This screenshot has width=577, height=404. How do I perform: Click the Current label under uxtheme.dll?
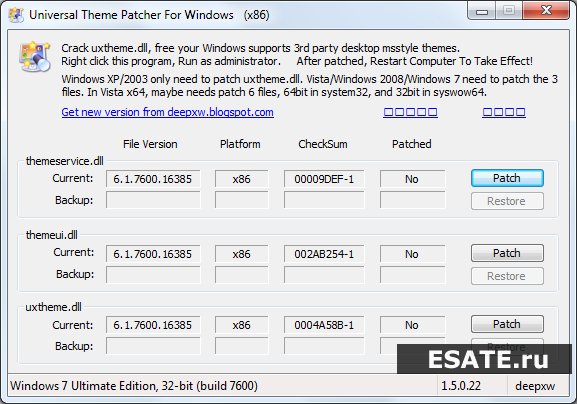pos(73,325)
